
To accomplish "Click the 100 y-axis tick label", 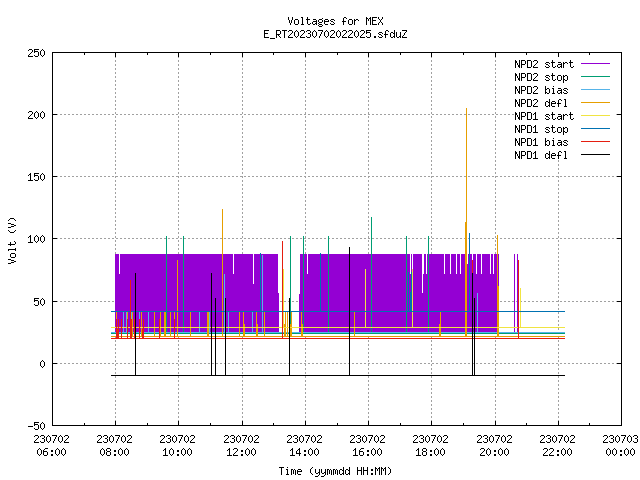I will tap(36, 239).
